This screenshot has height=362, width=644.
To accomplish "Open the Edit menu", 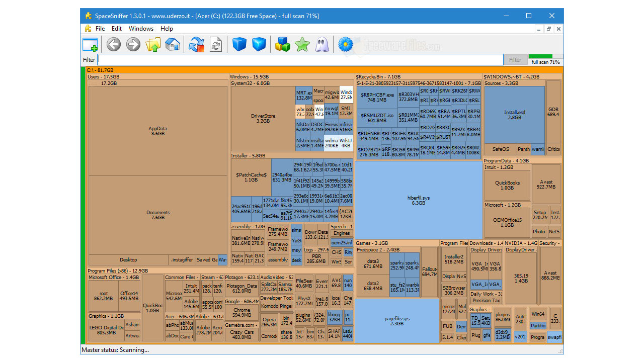I will coord(117,29).
